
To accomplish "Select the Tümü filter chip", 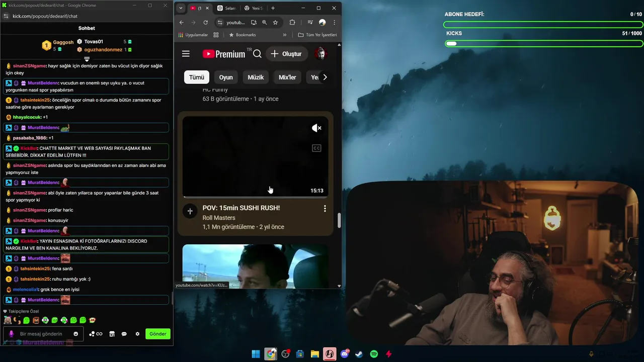I will pyautogui.click(x=196, y=77).
